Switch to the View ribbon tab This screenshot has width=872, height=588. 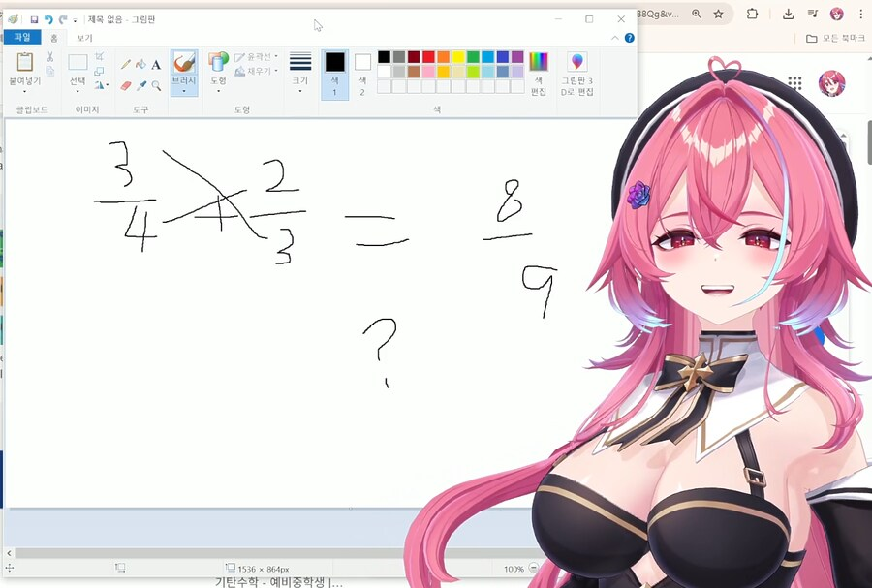pyautogui.click(x=84, y=38)
